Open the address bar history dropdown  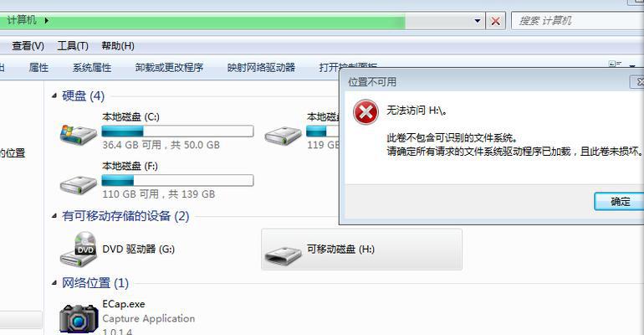pos(478,21)
